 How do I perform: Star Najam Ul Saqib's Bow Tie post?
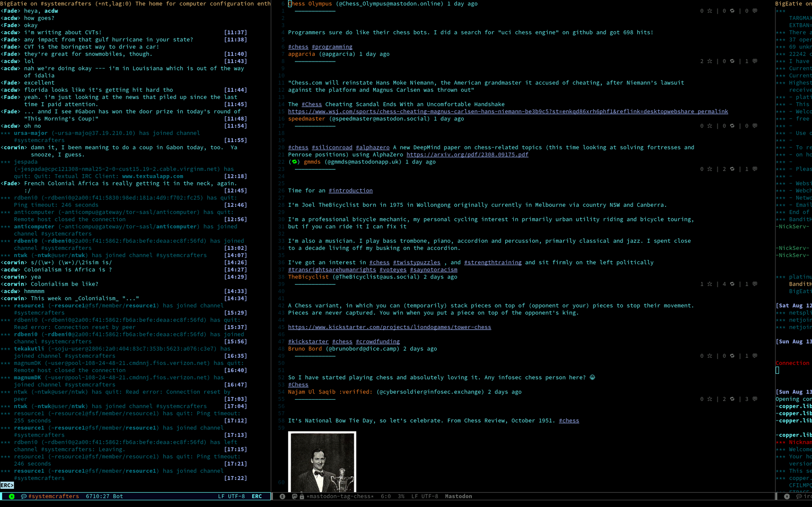[x=709, y=399]
